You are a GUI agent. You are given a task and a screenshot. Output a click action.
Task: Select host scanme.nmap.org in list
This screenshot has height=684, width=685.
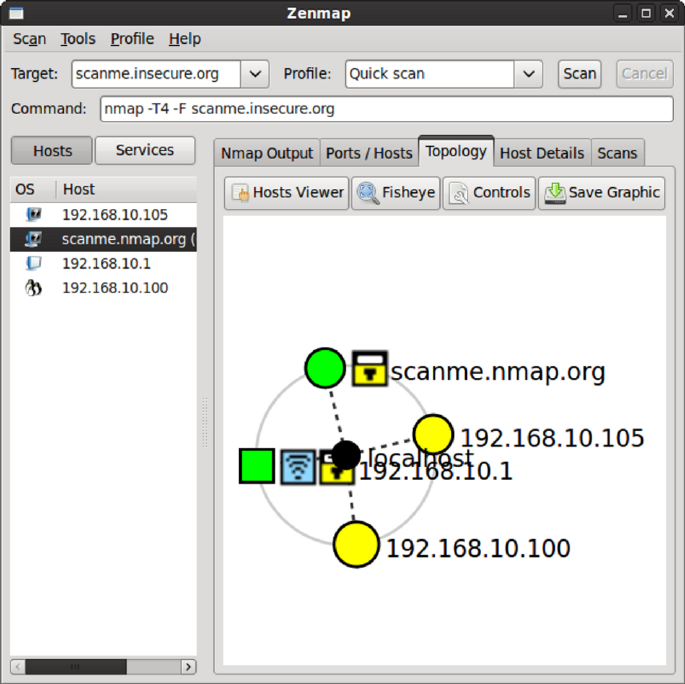(x=103, y=239)
